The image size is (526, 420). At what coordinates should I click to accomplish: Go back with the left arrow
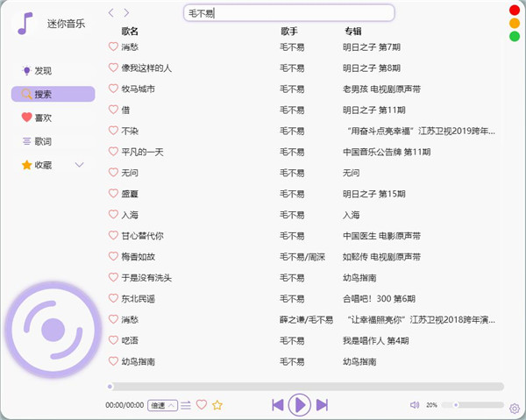pyautogui.click(x=111, y=13)
